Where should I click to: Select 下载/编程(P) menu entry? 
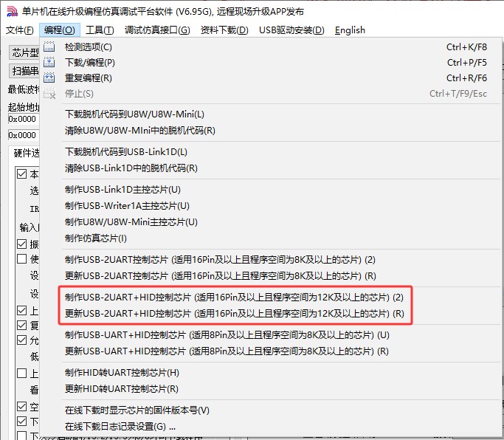click(x=272, y=63)
